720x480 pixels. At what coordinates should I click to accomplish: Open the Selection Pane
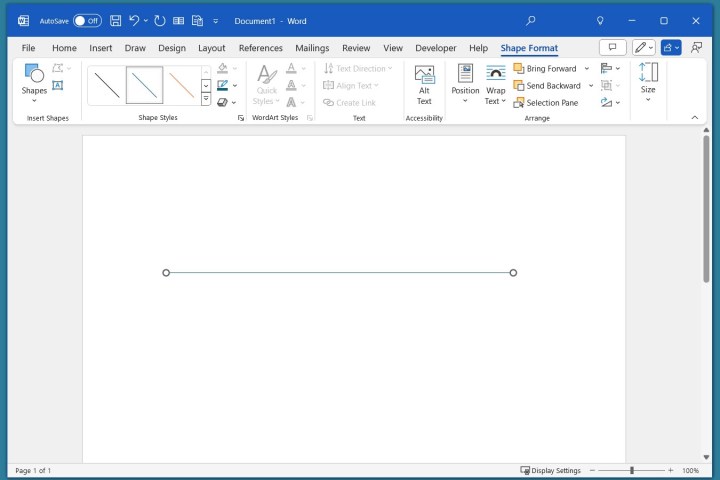click(545, 102)
